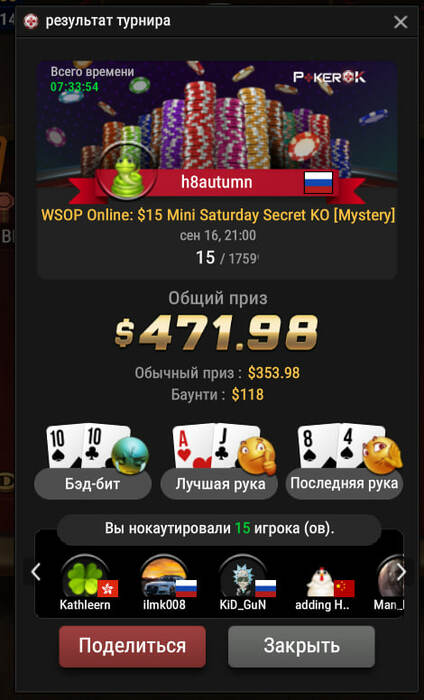Click the facepalm emoji on eight-four cards
Screen dimensions: 424x700
[x=383, y=455]
